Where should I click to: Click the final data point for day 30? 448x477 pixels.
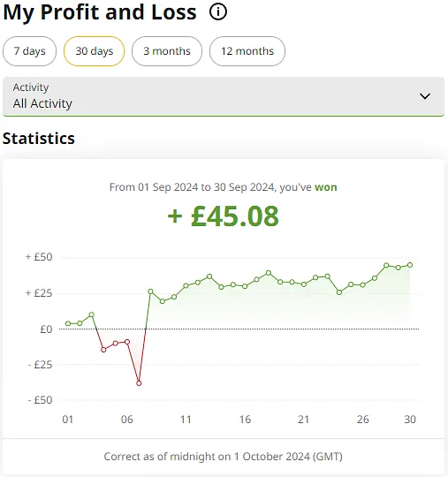[410, 265]
